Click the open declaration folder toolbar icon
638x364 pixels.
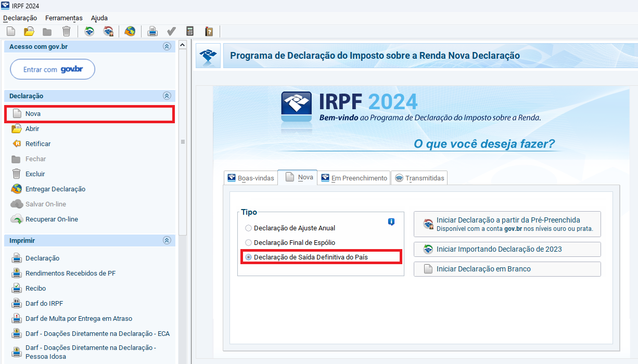(x=29, y=31)
